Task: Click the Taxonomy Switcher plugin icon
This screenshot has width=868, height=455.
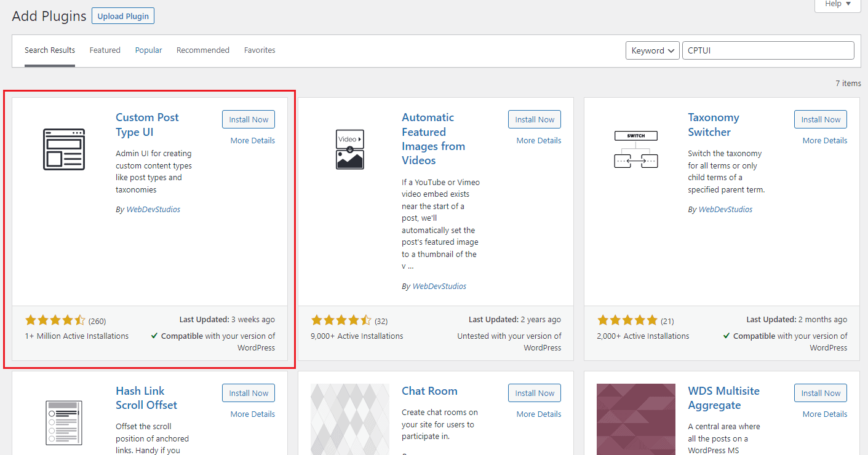Action: click(x=636, y=149)
